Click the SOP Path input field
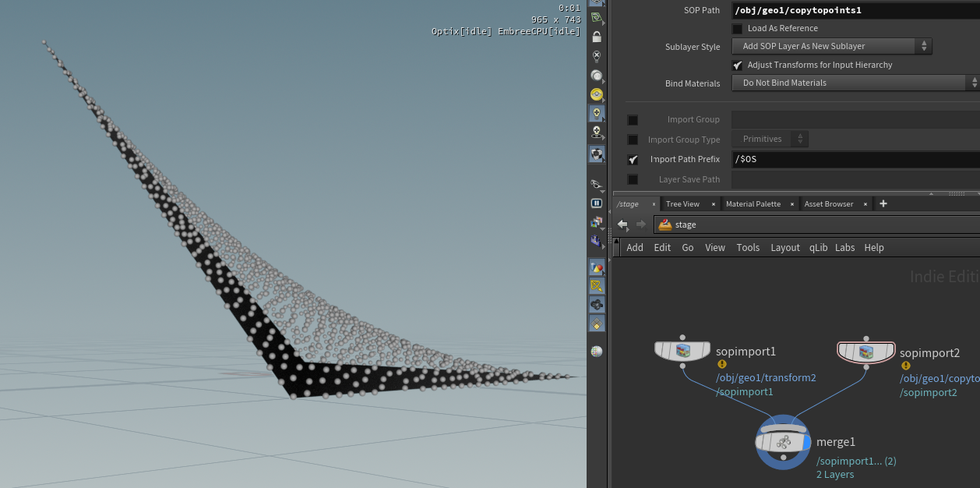This screenshot has height=488, width=980. pyautogui.click(x=855, y=10)
